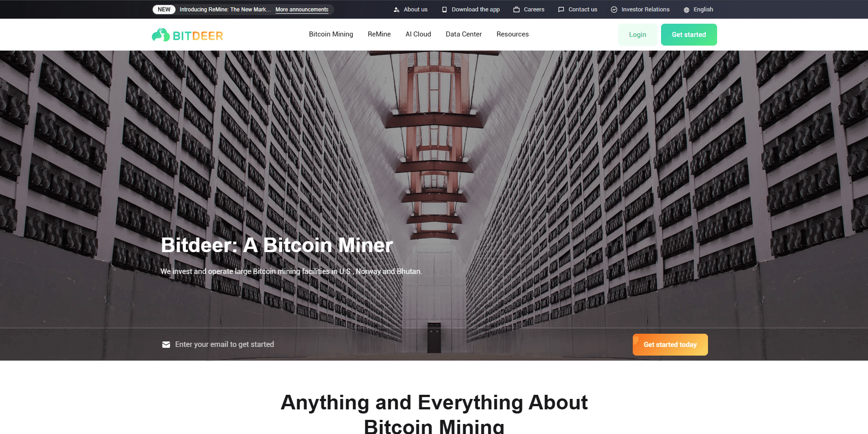The image size is (868, 434).
Task: Open the More announcements link
Action: click(302, 10)
